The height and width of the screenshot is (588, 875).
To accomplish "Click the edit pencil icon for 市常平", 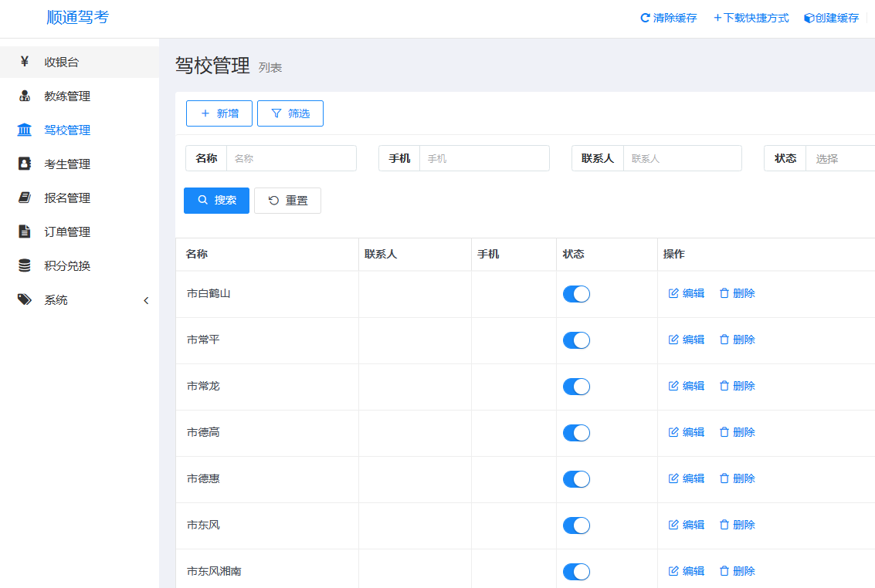I will [673, 340].
